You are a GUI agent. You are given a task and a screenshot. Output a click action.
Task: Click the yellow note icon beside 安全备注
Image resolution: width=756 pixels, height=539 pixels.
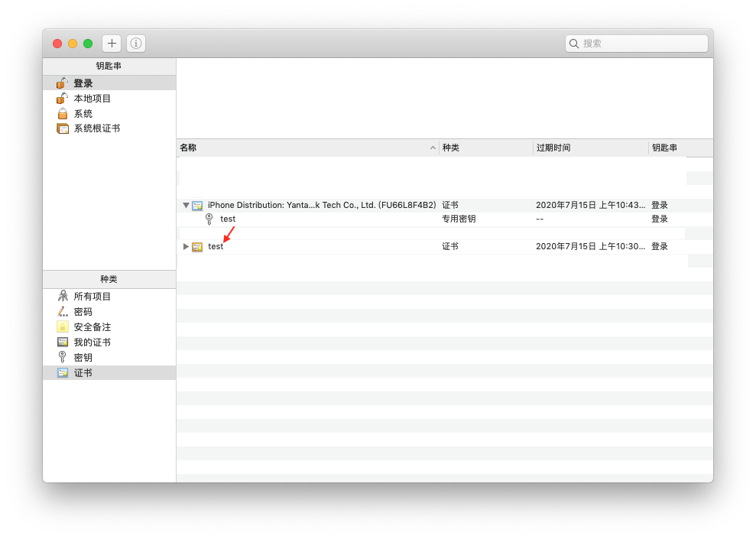coord(63,326)
